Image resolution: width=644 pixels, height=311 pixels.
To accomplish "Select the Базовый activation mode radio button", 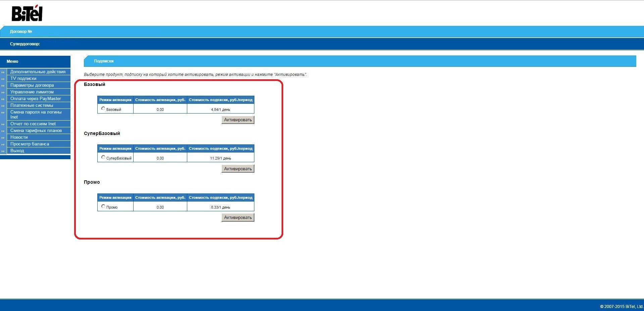I will pyautogui.click(x=103, y=108).
